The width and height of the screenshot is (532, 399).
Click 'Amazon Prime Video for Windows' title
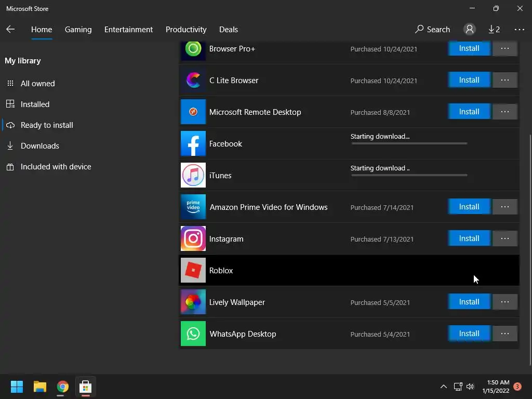click(x=269, y=207)
